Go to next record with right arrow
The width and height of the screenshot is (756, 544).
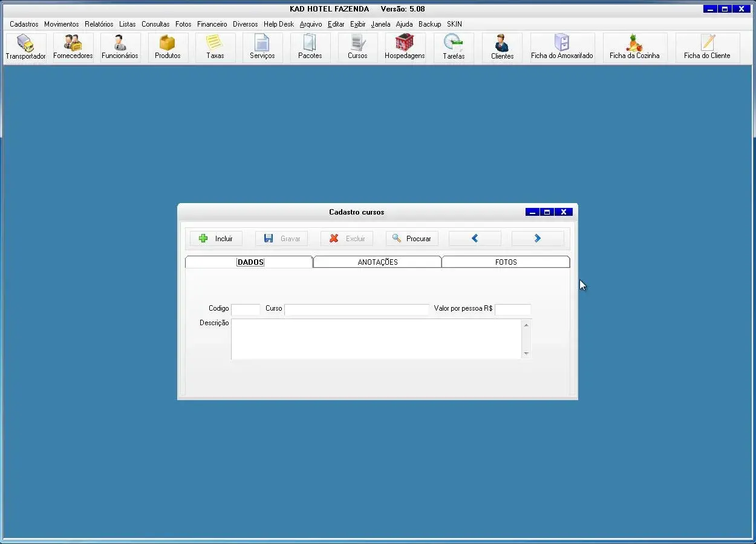537,239
